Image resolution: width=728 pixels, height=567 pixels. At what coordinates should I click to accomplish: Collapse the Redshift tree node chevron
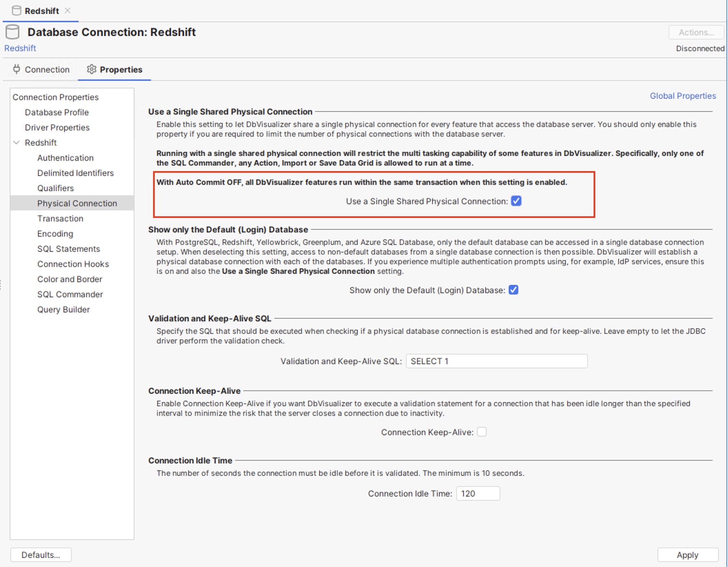coord(16,142)
